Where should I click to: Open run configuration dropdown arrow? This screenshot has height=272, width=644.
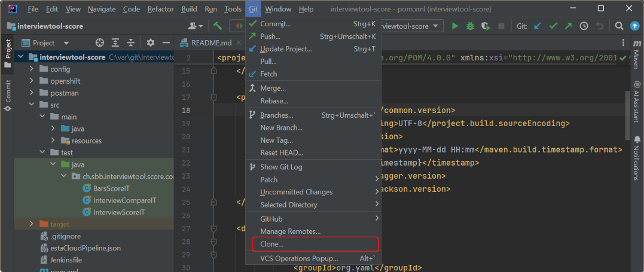[x=436, y=26]
